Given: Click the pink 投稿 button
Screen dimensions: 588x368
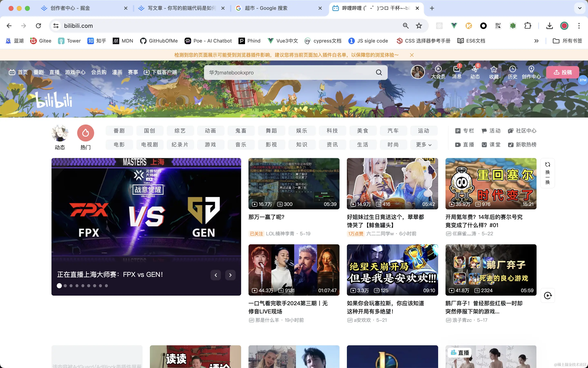Looking at the screenshot, I should 562,72.
